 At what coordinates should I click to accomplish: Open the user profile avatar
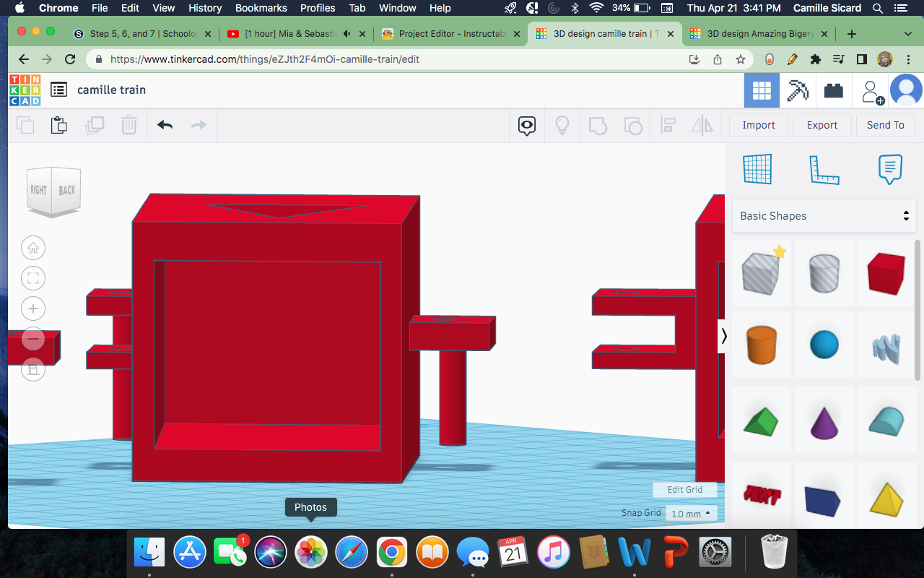tap(906, 90)
